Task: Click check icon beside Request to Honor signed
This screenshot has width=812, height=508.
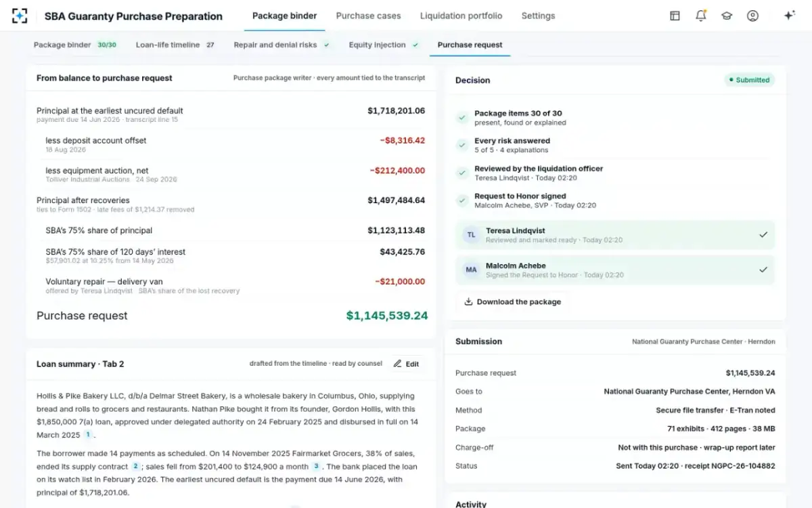Action: (x=462, y=200)
